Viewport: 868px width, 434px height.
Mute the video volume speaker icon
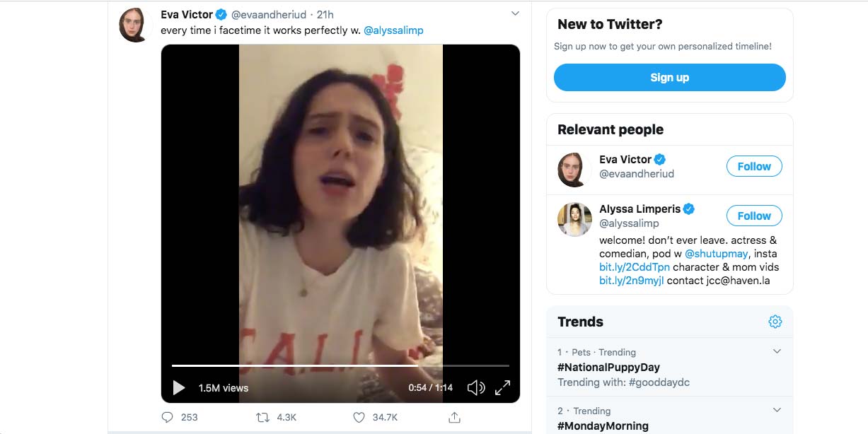point(476,388)
